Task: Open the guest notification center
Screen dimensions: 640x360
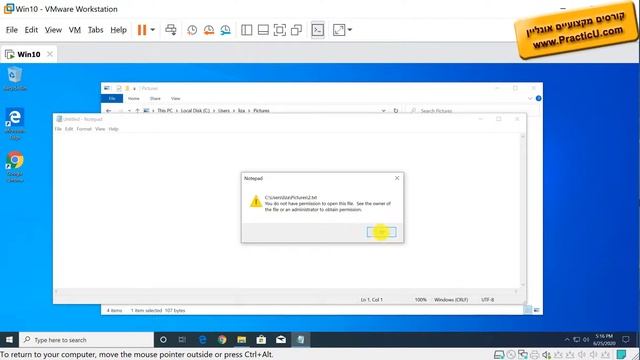Action: 626,340
